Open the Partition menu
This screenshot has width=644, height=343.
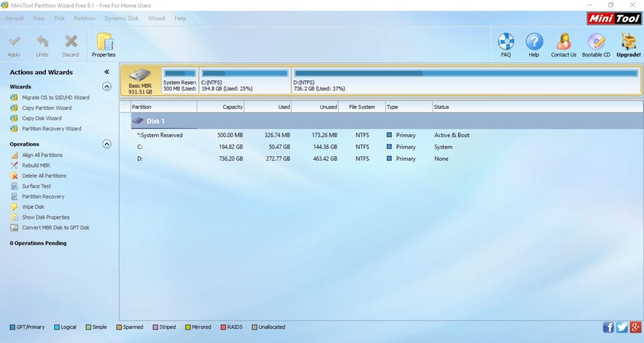84,18
